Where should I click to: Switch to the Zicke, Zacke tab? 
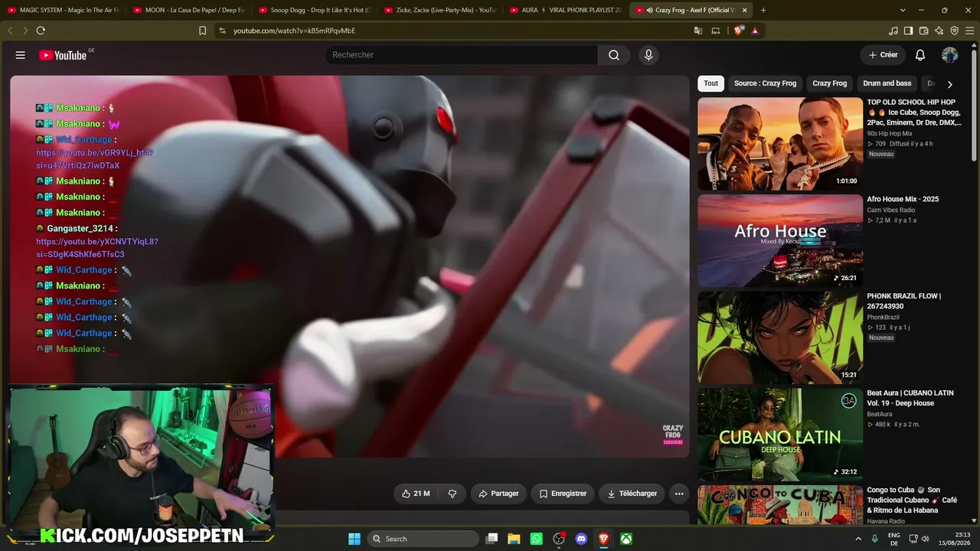point(439,10)
